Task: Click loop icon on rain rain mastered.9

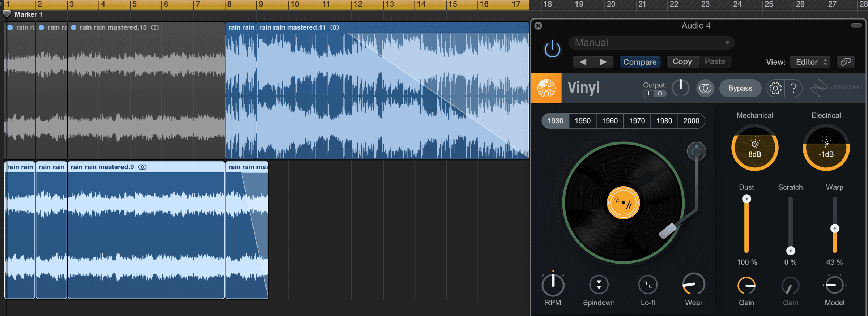Action: [x=142, y=167]
